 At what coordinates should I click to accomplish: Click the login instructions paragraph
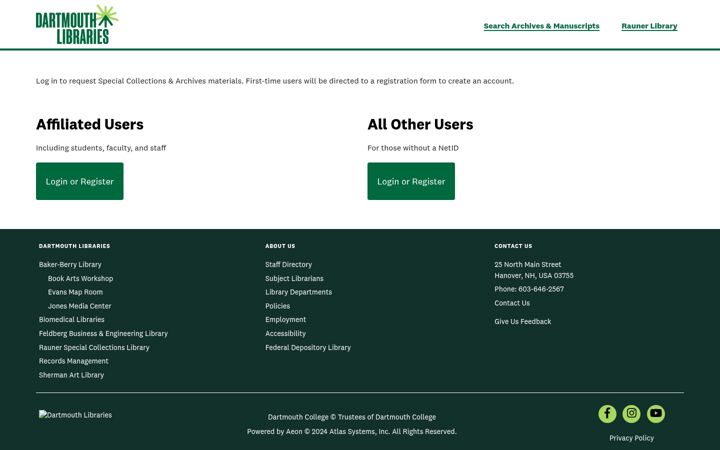275,81
